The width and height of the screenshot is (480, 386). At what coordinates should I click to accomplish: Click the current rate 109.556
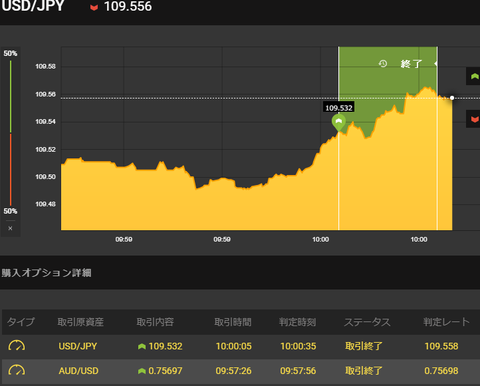point(128,6)
